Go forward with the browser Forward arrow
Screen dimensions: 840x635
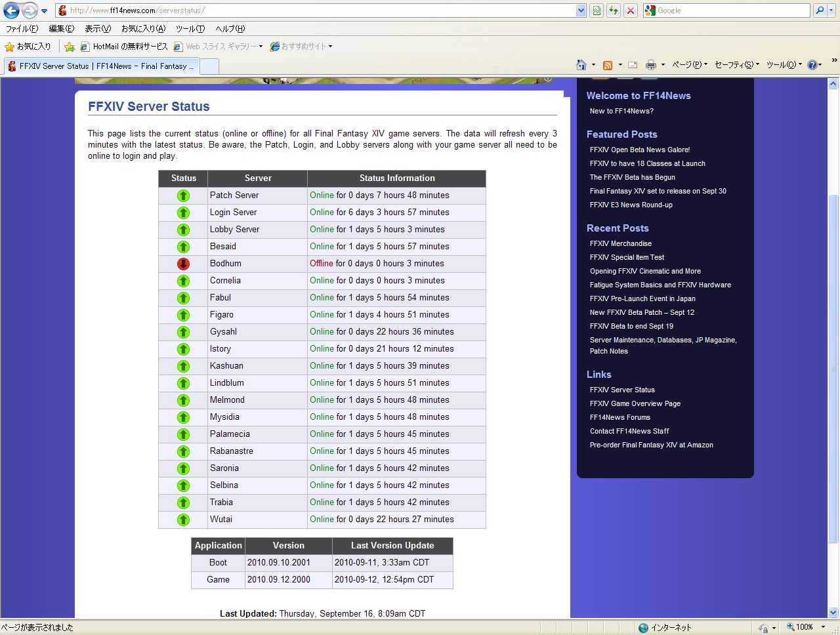pos(30,10)
